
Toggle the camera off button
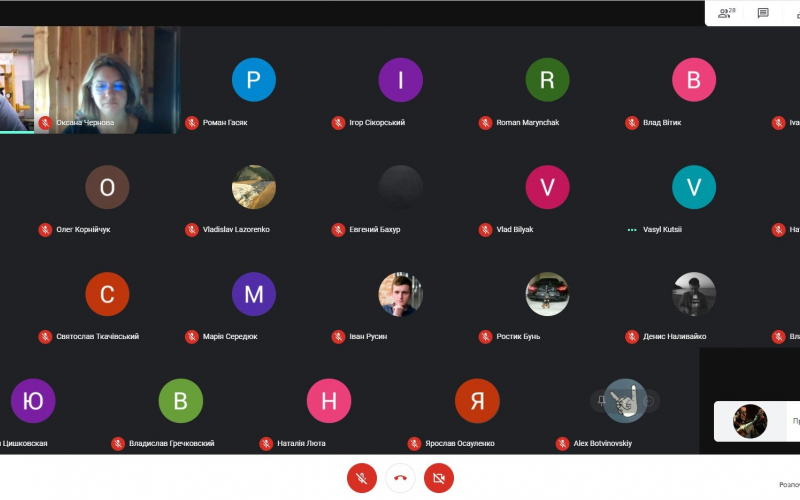[x=439, y=478]
